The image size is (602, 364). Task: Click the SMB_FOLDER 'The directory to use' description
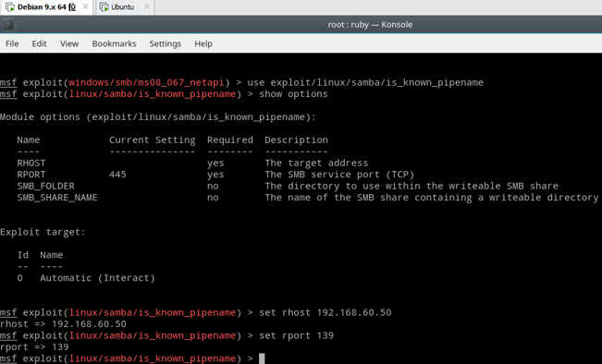412,186
